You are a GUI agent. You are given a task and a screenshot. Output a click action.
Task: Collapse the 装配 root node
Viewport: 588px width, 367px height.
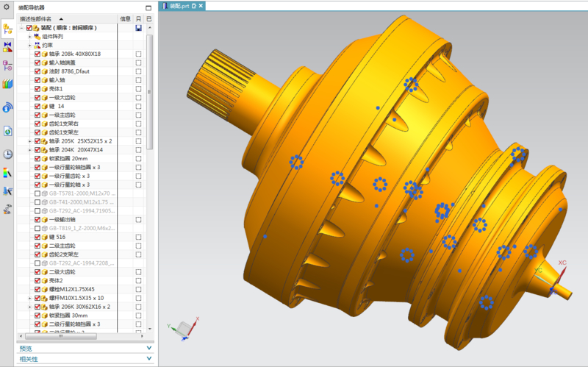pyautogui.click(x=22, y=28)
